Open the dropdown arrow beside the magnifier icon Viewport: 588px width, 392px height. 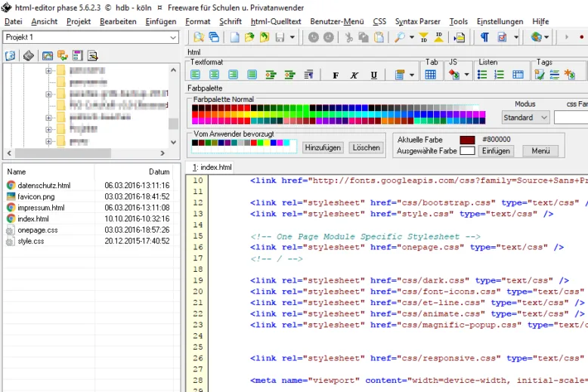[x=412, y=37]
